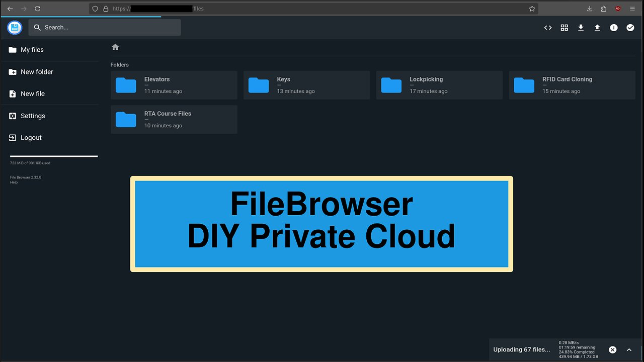This screenshot has width=644, height=362.
Task: Open browser downloads icon
Action: (590, 9)
